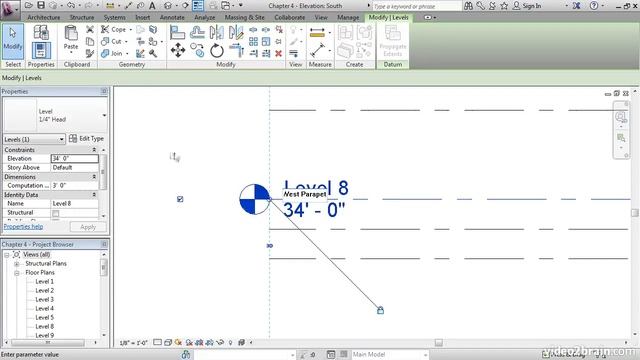This screenshot has width=640, height=360.
Task: Open the Manage ribbon tab
Action: [348, 18]
